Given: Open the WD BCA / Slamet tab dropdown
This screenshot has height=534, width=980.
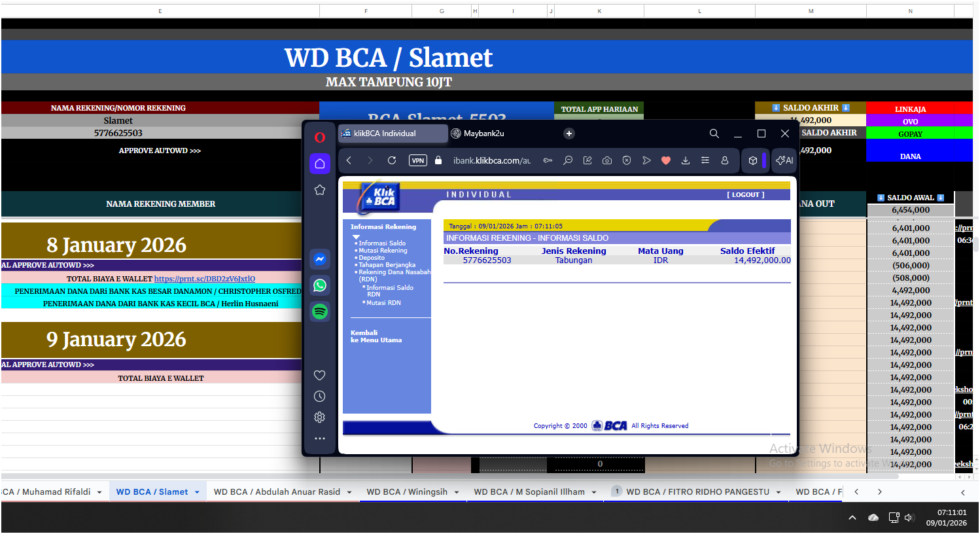Looking at the screenshot, I should click(197, 492).
